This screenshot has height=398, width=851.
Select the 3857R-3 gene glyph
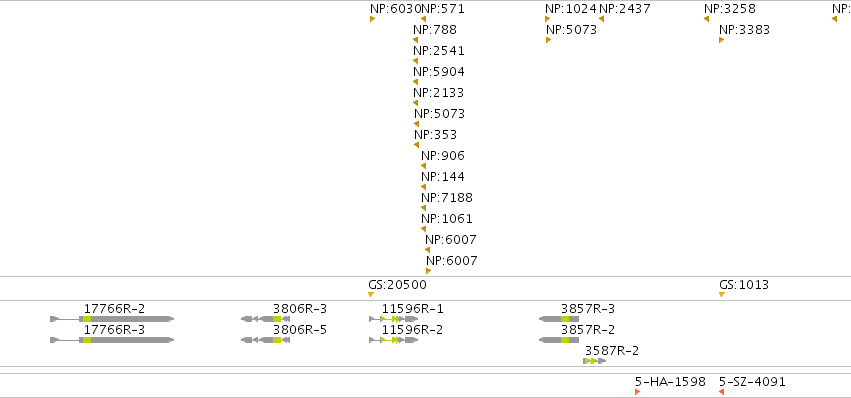[559, 319]
